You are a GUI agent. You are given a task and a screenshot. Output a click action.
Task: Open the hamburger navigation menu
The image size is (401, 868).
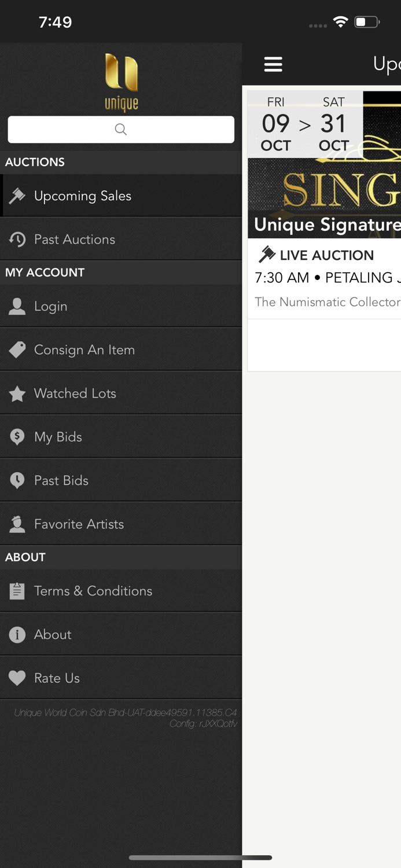(273, 64)
